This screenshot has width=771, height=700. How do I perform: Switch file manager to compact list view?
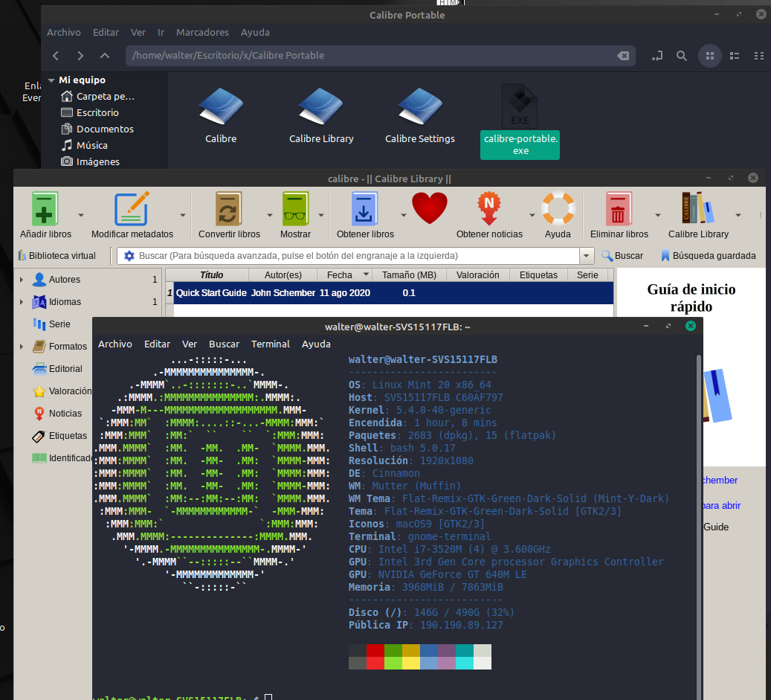coord(758,56)
